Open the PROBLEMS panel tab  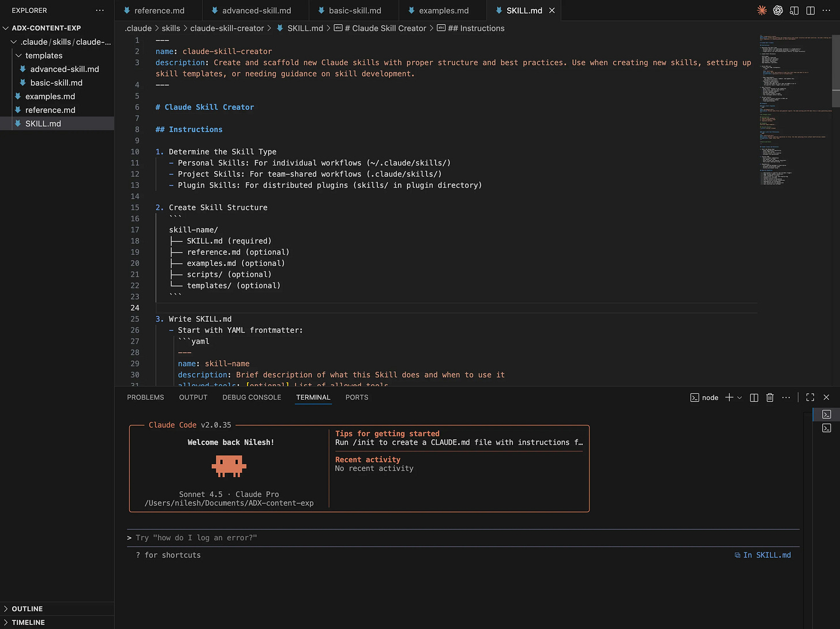tap(145, 397)
